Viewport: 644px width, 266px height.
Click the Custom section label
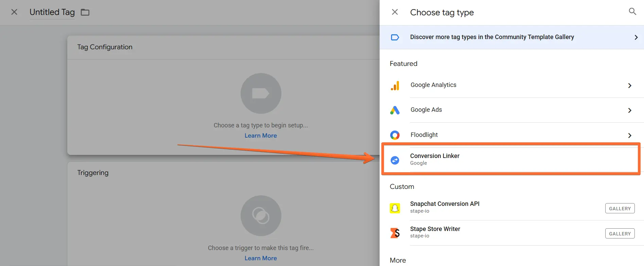[x=402, y=187]
